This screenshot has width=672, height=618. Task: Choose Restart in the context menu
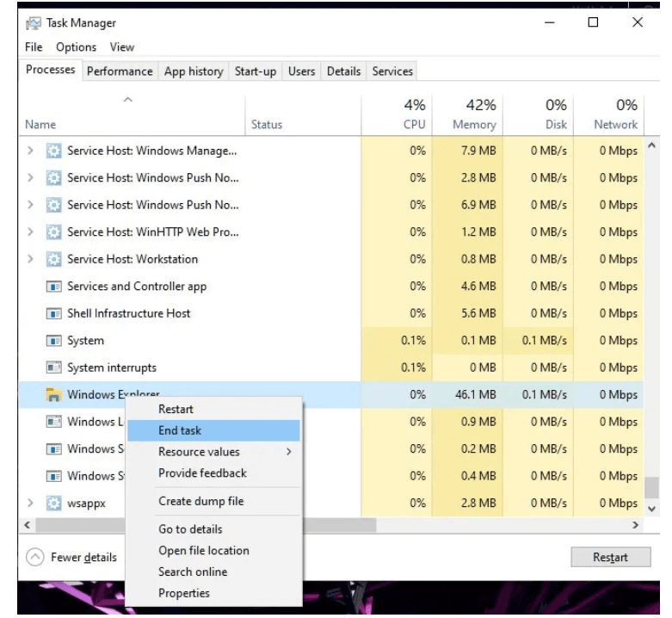click(213, 409)
